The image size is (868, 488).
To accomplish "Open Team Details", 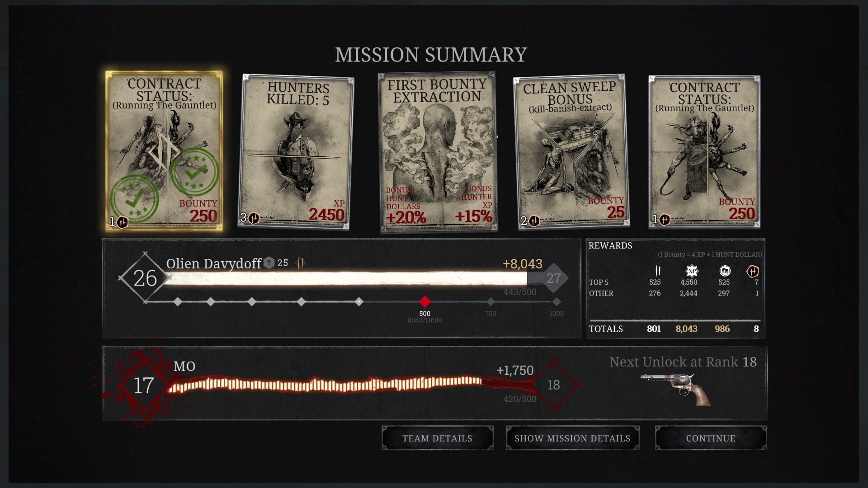I will (437, 438).
